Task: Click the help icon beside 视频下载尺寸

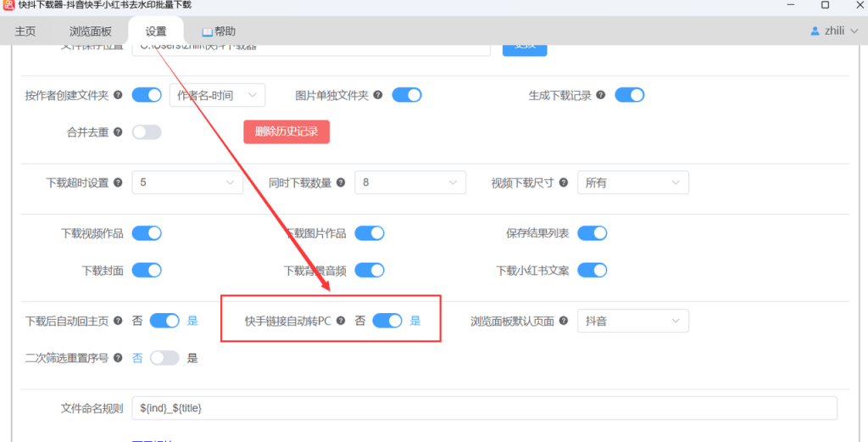Action: point(564,182)
